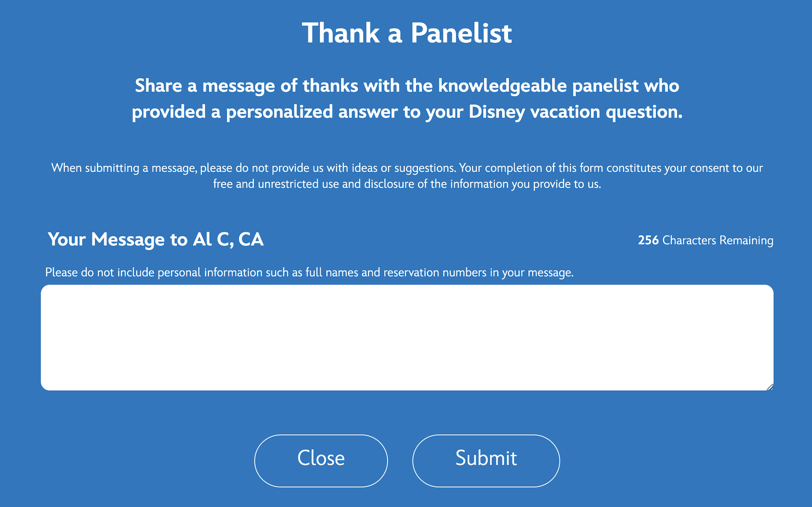Click the bold '256' character count number
The image size is (812, 507).
(x=648, y=240)
